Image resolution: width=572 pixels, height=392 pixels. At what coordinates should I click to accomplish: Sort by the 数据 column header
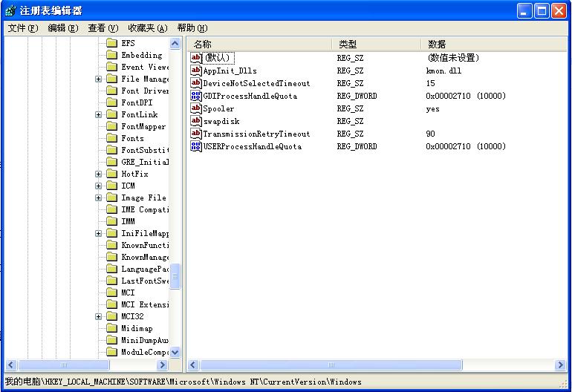pyautogui.click(x=494, y=44)
